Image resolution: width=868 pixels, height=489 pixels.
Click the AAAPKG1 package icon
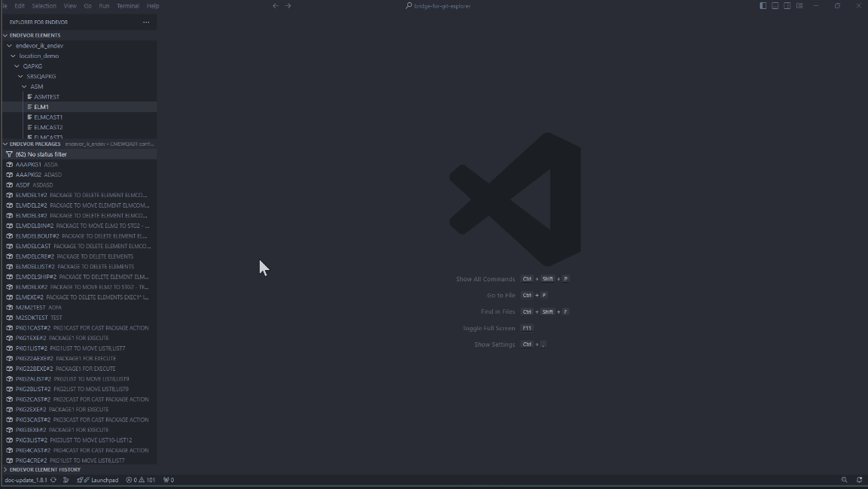coord(9,165)
